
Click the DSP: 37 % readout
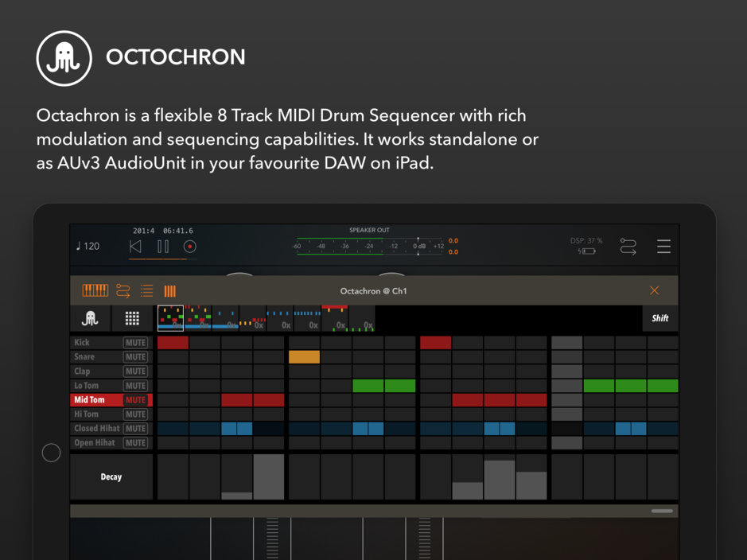(586, 240)
